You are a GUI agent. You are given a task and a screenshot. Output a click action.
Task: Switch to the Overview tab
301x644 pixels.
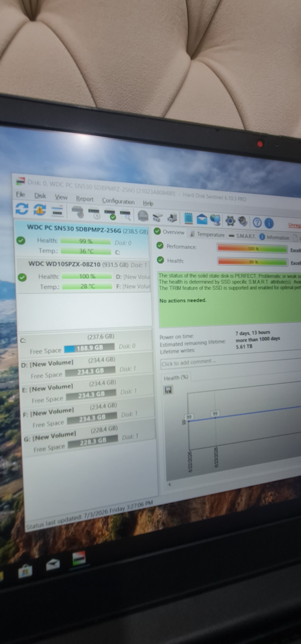[169, 232]
